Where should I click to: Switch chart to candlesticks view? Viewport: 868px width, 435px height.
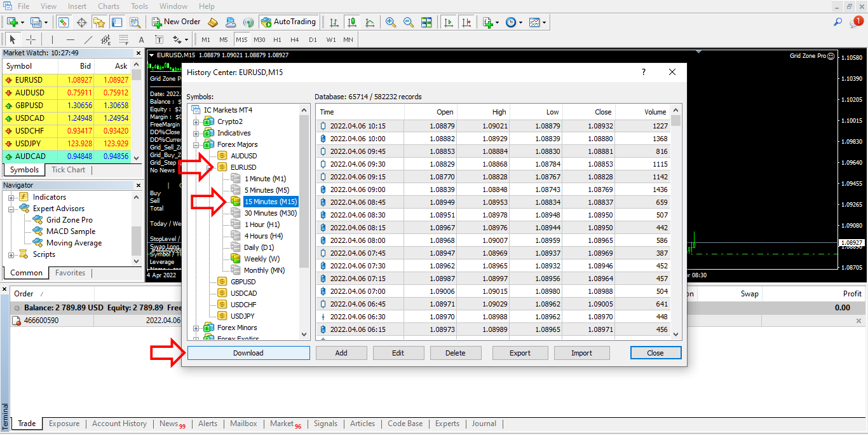351,22
